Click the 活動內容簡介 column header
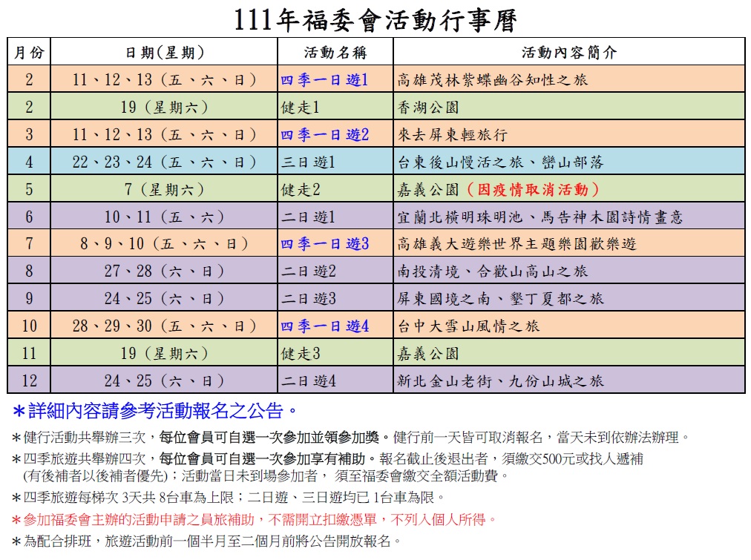The width and height of the screenshot is (751, 560). coord(569,53)
